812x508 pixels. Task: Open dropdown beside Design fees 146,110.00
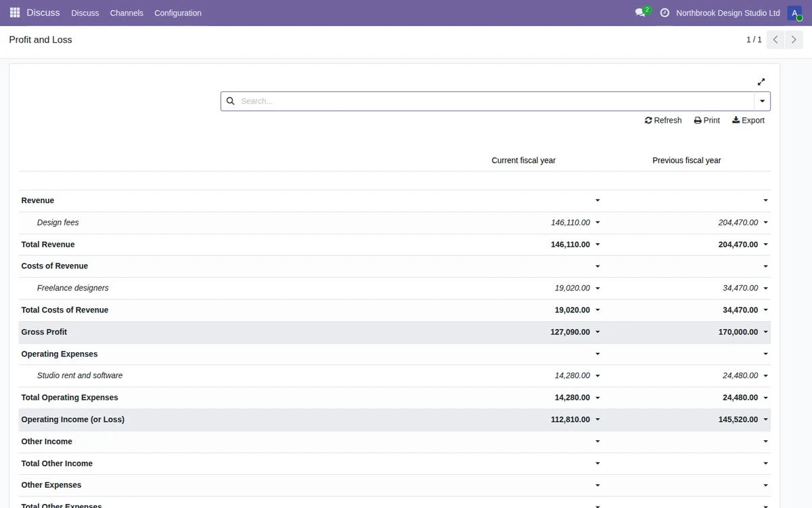(597, 222)
